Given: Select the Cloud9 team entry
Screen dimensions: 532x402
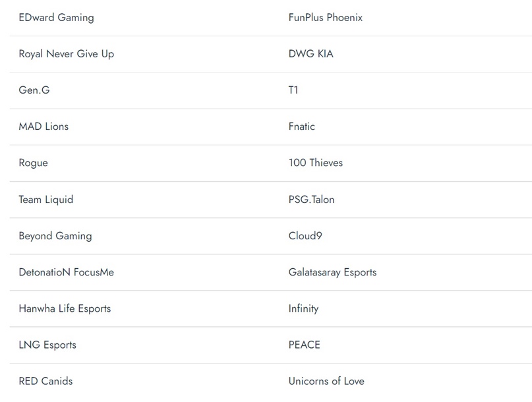Looking at the screenshot, I should click(305, 236).
